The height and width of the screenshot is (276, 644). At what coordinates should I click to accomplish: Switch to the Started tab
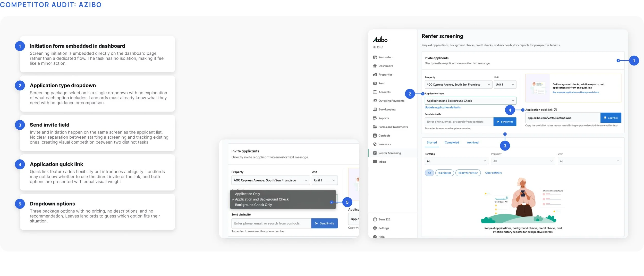[x=432, y=143]
